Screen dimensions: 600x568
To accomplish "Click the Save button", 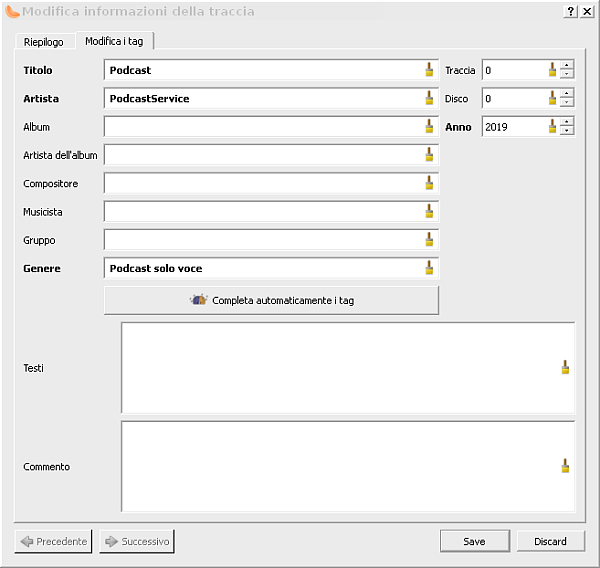I will click(x=474, y=541).
